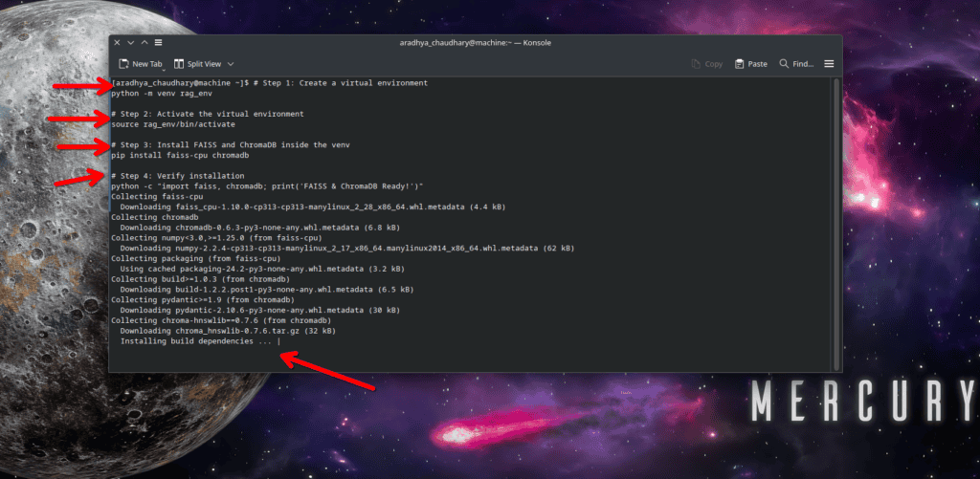Screen dimensions: 980x479
Task: Click the Copy toolbar button
Action: (x=707, y=64)
